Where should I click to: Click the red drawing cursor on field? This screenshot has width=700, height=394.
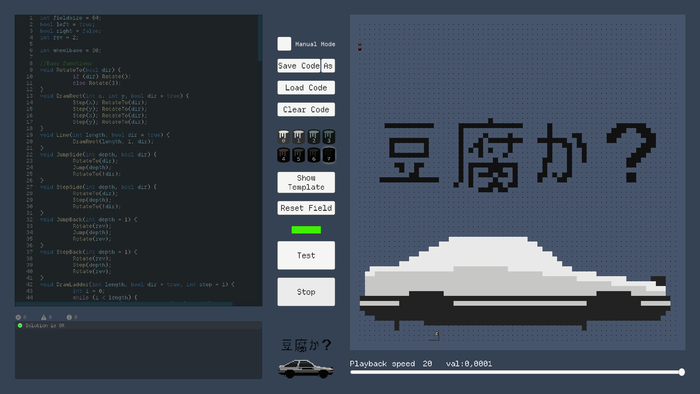(x=360, y=46)
